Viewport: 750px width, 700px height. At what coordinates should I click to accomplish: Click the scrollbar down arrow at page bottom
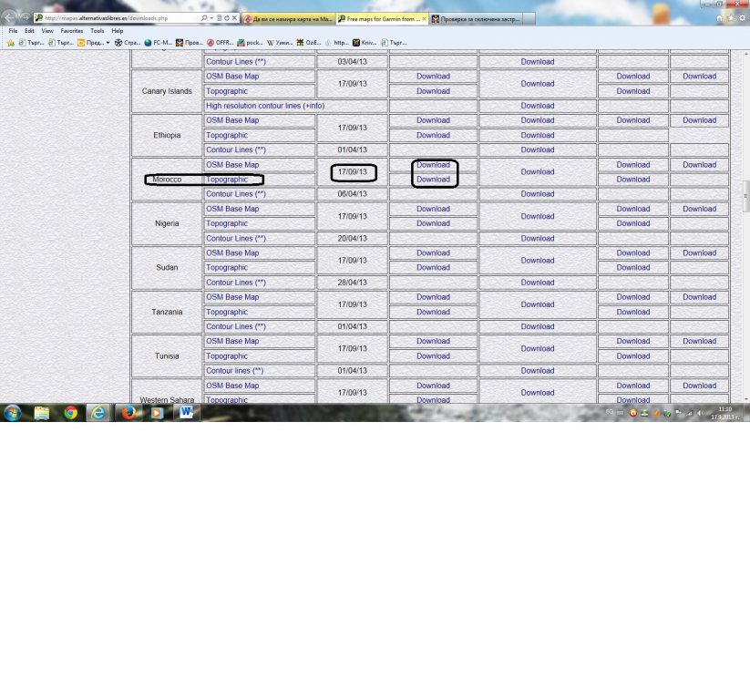745,399
